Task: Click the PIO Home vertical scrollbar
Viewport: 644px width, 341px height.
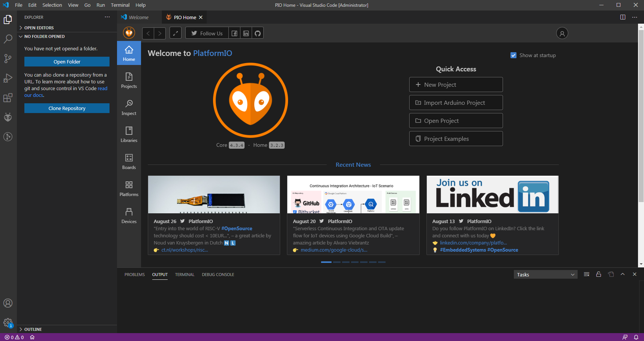Action: (641, 115)
